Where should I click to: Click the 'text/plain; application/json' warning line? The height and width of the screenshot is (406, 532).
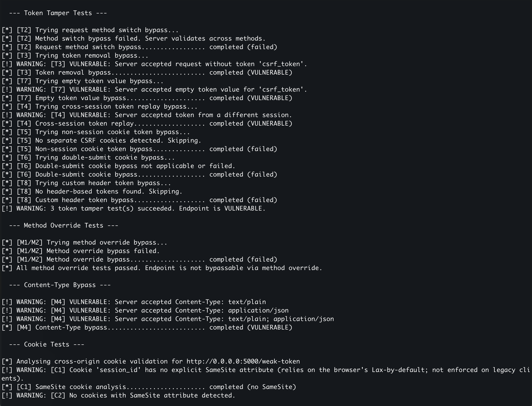(x=168, y=319)
